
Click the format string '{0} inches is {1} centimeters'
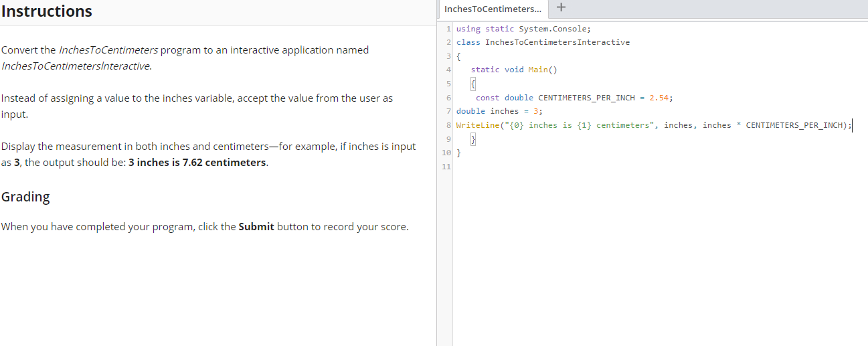click(575, 125)
